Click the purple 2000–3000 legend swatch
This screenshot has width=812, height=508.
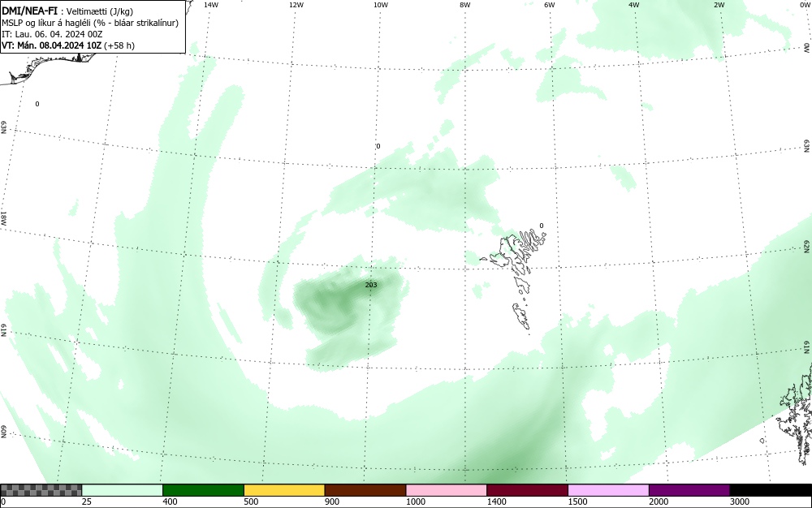click(689, 490)
